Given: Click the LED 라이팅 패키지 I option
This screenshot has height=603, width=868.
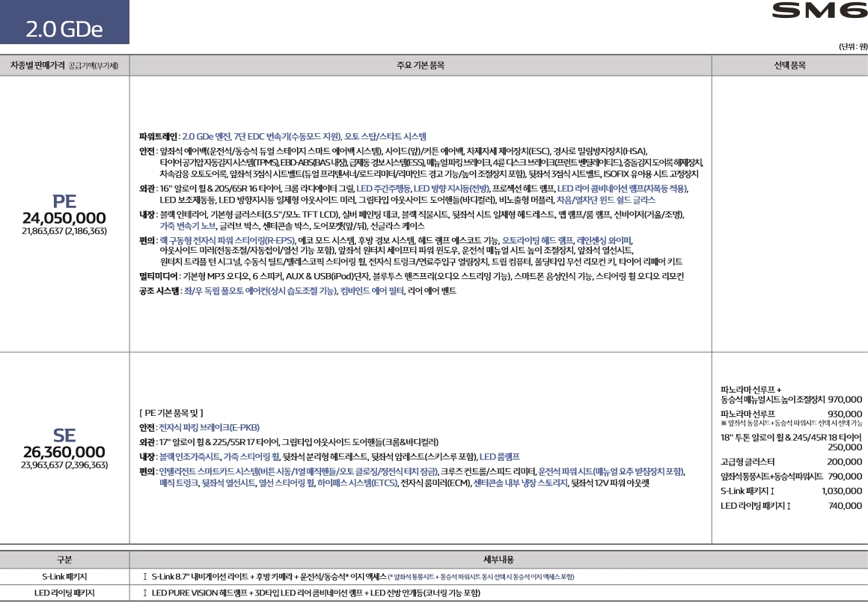Looking at the screenshot, I should [x=756, y=506].
